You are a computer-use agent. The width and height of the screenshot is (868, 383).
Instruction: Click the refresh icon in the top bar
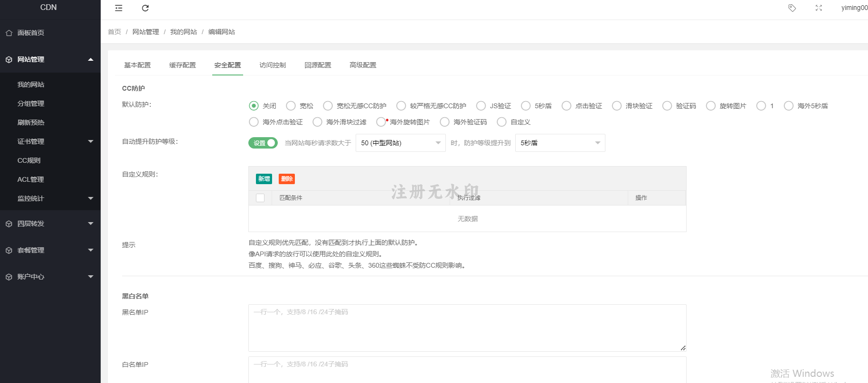(145, 8)
